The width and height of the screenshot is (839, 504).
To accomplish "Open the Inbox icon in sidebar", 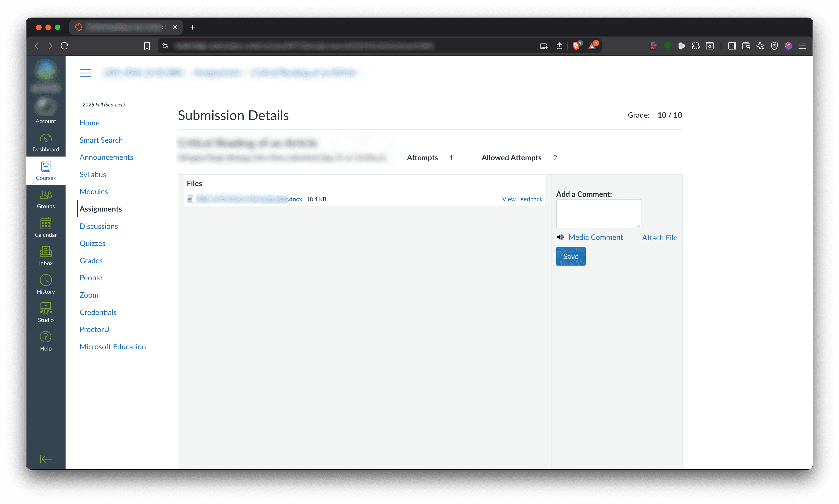I will [45, 256].
